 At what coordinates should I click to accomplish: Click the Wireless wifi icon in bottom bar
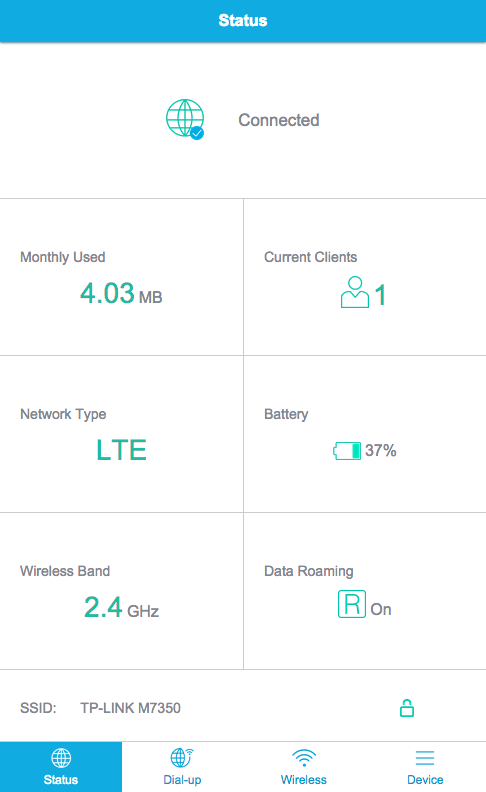304,758
